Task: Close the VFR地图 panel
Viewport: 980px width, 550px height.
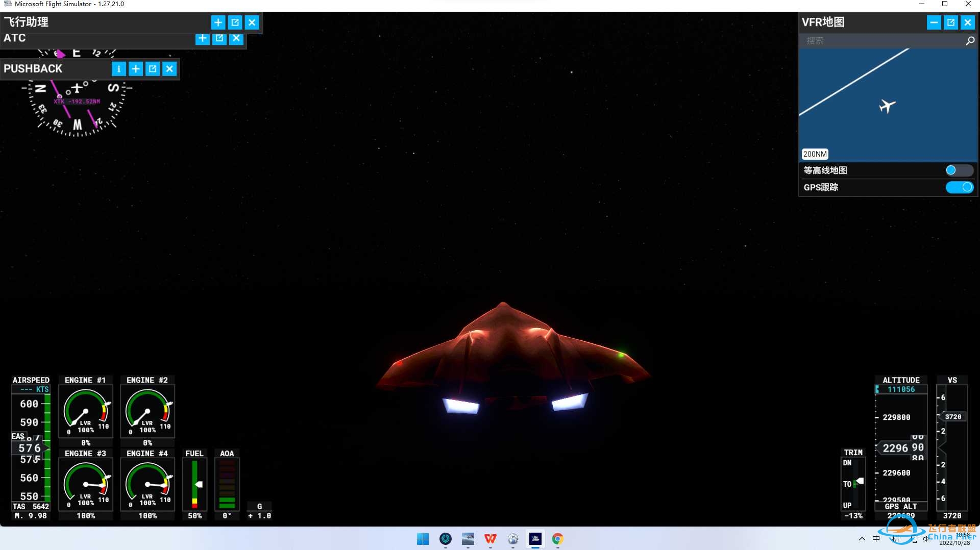Action: (968, 22)
